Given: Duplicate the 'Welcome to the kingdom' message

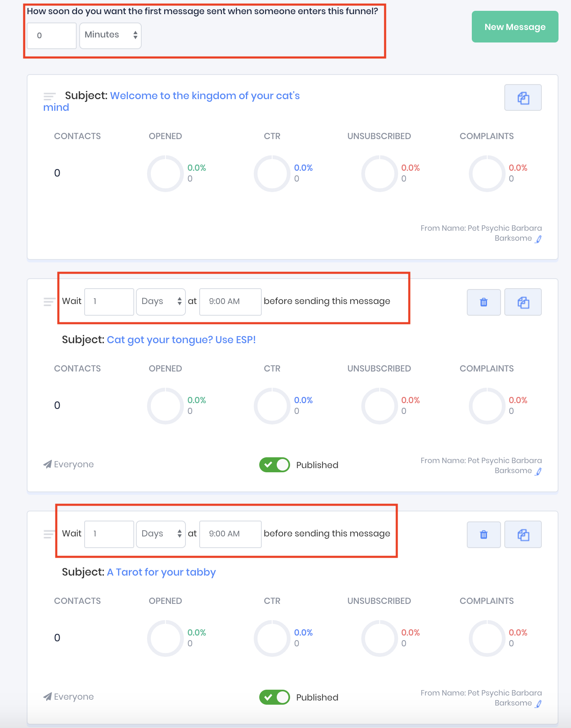Looking at the screenshot, I should click(523, 98).
